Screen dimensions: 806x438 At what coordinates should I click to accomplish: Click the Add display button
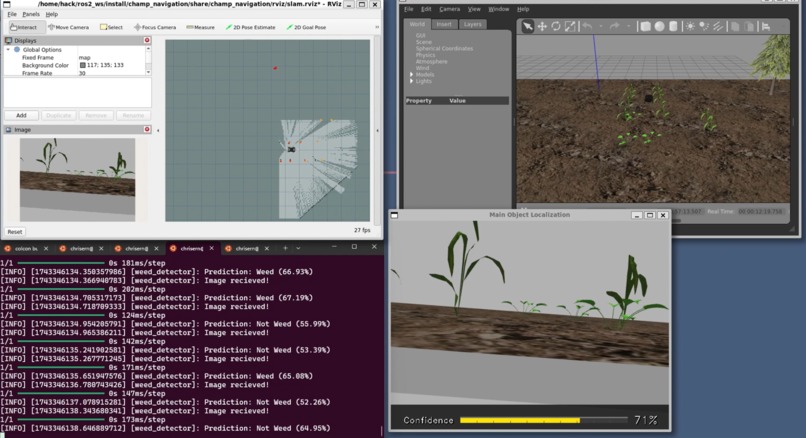[21, 115]
